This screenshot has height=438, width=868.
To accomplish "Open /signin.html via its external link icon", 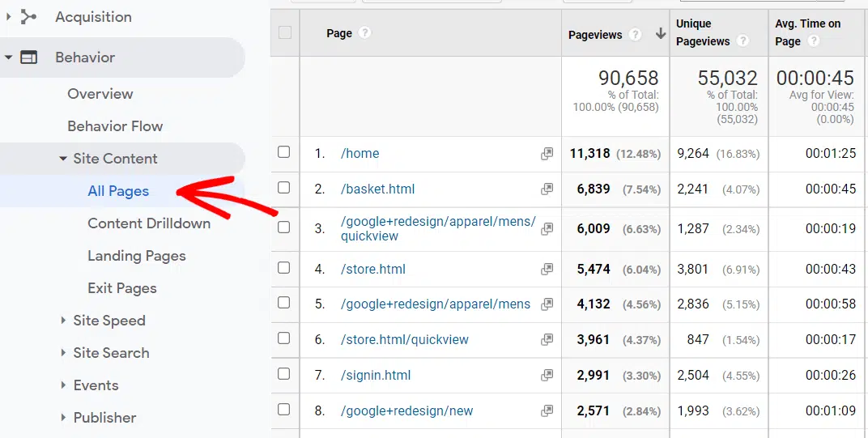I will click(x=547, y=376).
